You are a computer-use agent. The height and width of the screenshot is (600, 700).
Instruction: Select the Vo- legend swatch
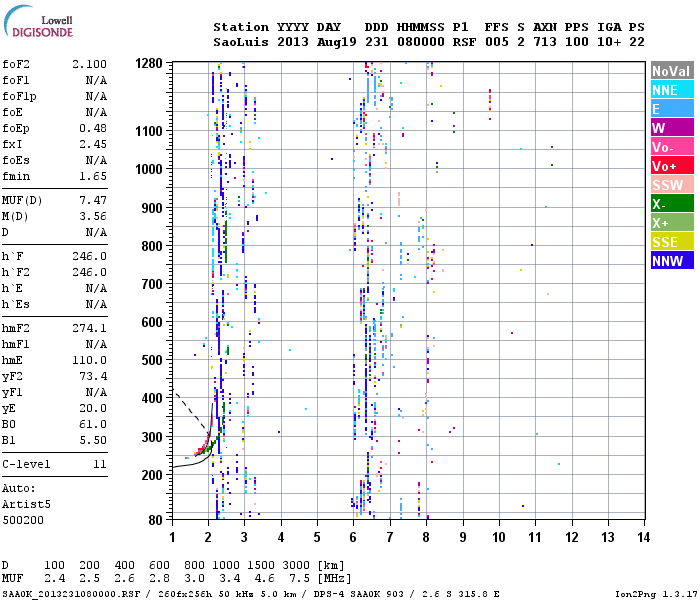[672, 147]
